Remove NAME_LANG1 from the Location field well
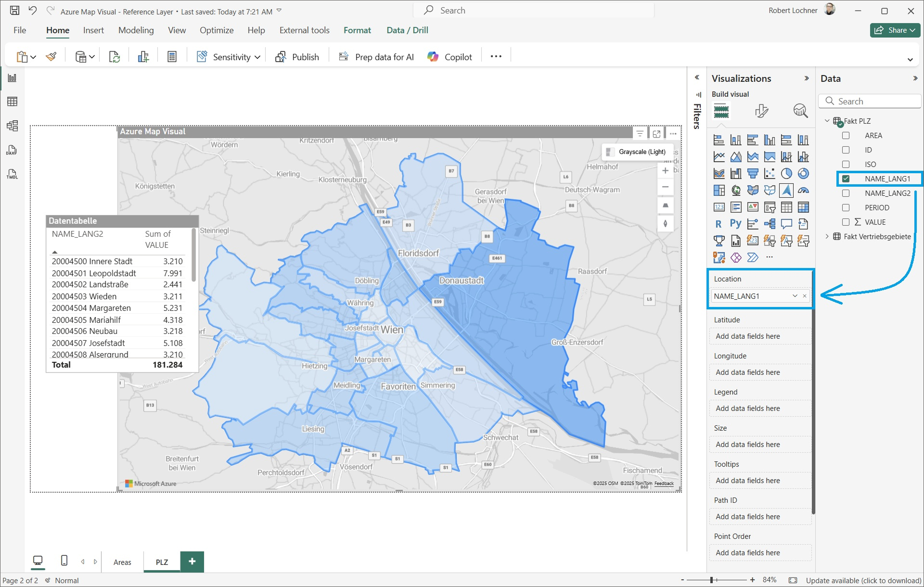 pos(804,296)
